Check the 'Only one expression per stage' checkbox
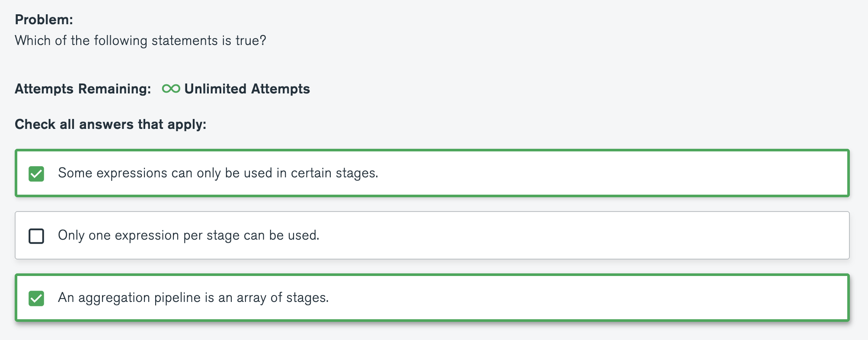The image size is (868, 340). 36,236
